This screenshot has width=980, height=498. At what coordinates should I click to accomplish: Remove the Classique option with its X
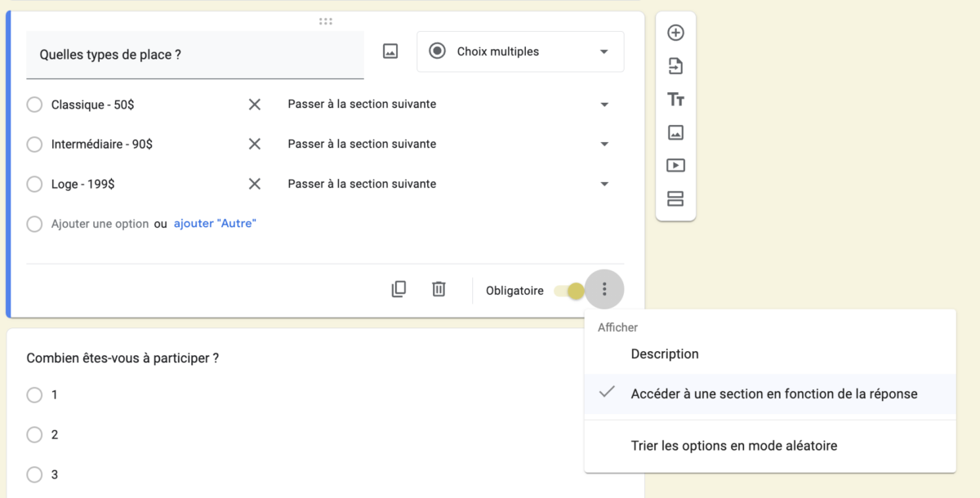254,104
